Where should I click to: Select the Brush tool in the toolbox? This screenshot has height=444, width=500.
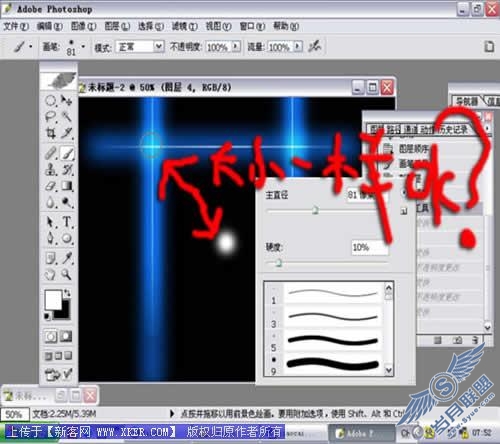tap(67, 153)
